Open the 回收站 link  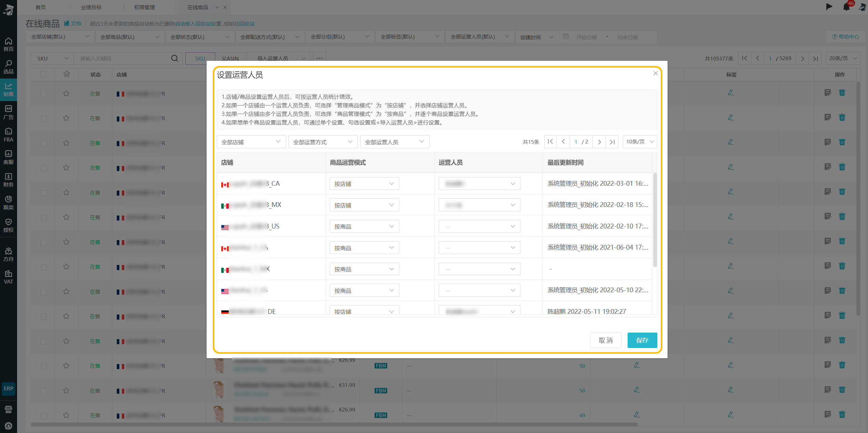click(247, 24)
